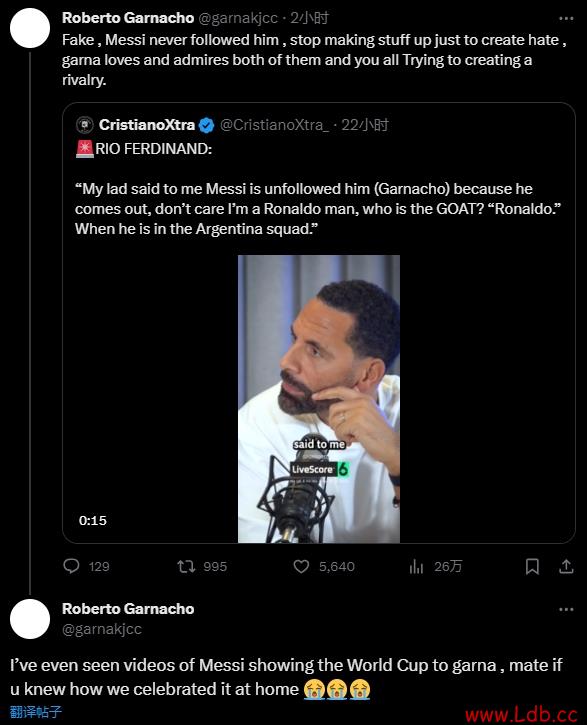Open the top tweet's three-dot more menu
This screenshot has width=587, height=725.
tap(566, 18)
